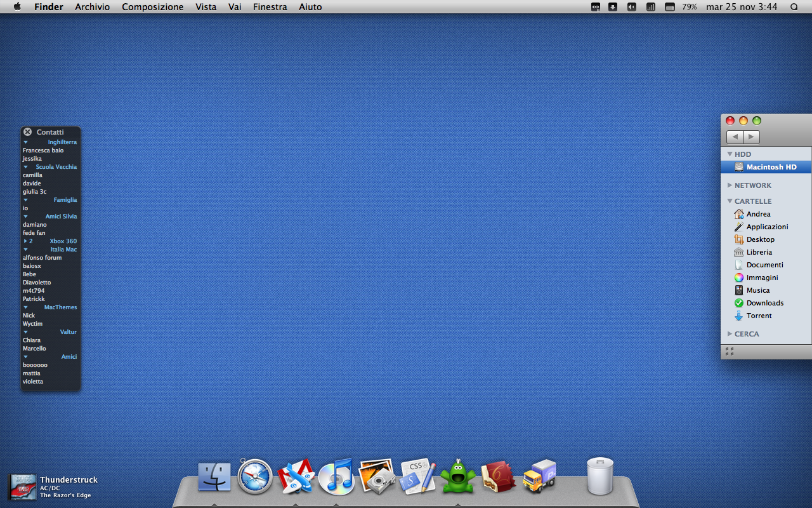Image resolution: width=812 pixels, height=508 pixels.
Task: Close the Contatti list window
Action: pyautogui.click(x=27, y=131)
